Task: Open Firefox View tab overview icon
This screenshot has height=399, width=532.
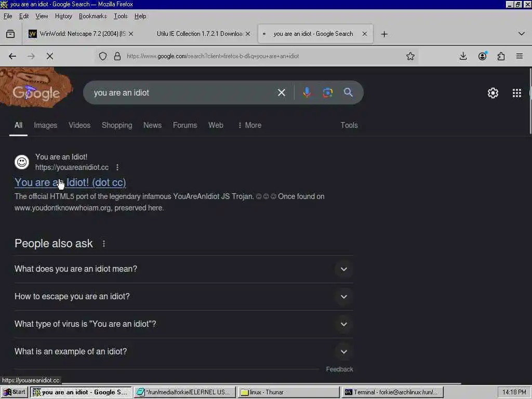Action: tap(10, 34)
